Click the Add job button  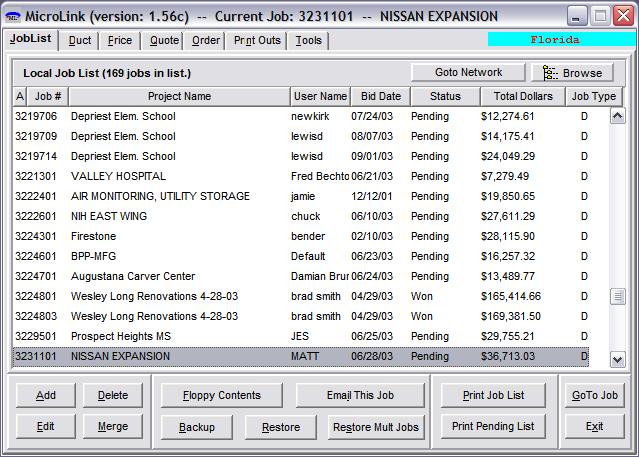click(46, 395)
